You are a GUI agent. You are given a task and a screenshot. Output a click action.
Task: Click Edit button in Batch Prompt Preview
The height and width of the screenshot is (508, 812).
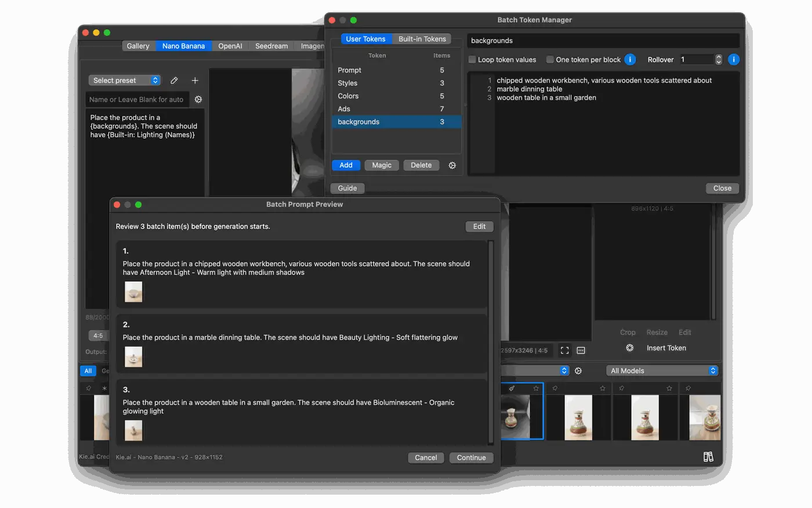click(479, 226)
